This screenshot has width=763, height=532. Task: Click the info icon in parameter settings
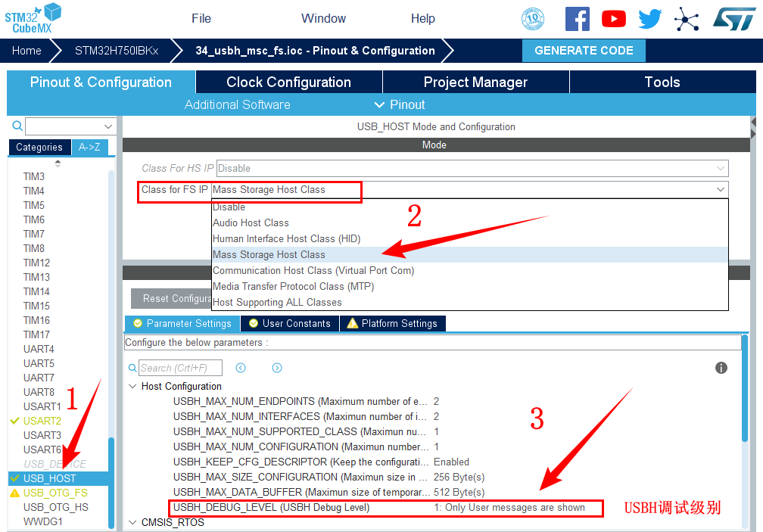721,368
